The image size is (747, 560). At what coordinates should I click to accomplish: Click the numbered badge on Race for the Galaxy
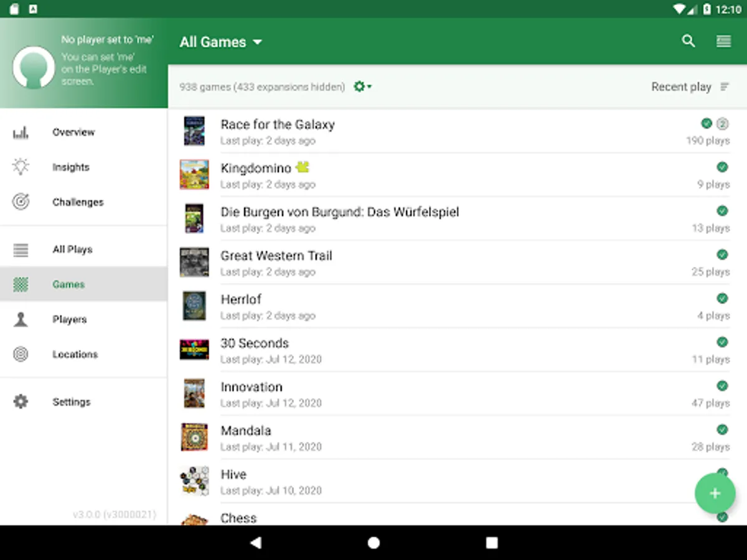[x=722, y=123]
